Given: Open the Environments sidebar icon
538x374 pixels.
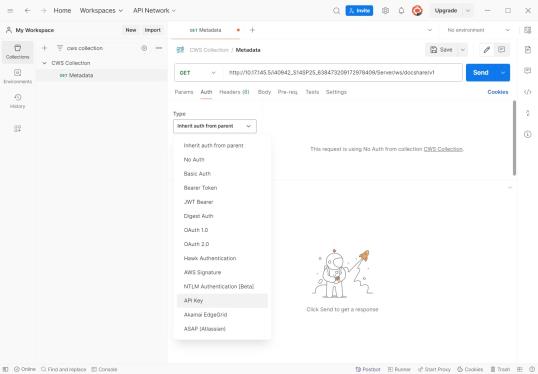Looking at the screenshot, I should 17,76.
